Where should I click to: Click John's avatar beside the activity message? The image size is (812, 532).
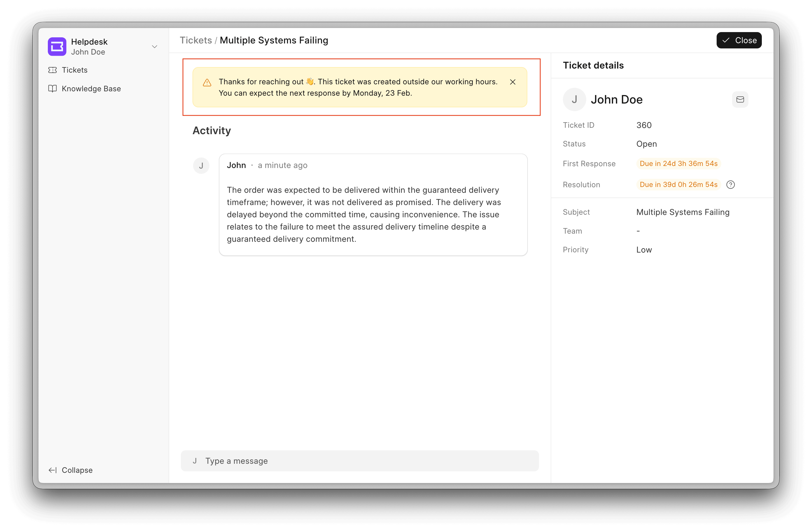pos(201,165)
